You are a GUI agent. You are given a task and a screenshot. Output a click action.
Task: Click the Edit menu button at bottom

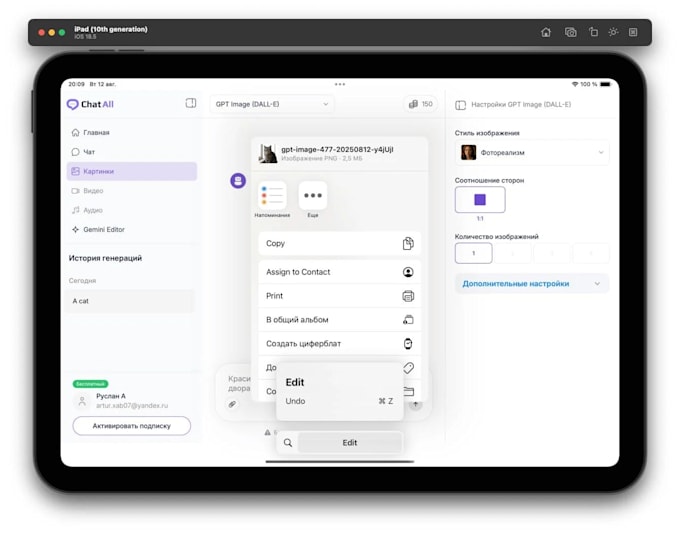[x=350, y=443]
